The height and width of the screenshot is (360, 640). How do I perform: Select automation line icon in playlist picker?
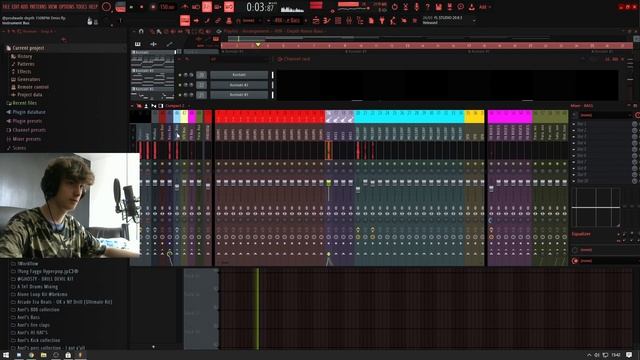(169, 44)
